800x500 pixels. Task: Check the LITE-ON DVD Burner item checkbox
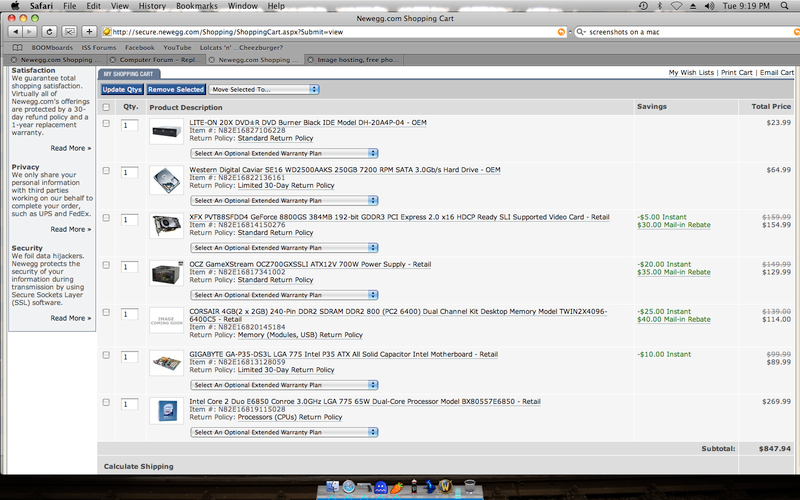(x=106, y=123)
